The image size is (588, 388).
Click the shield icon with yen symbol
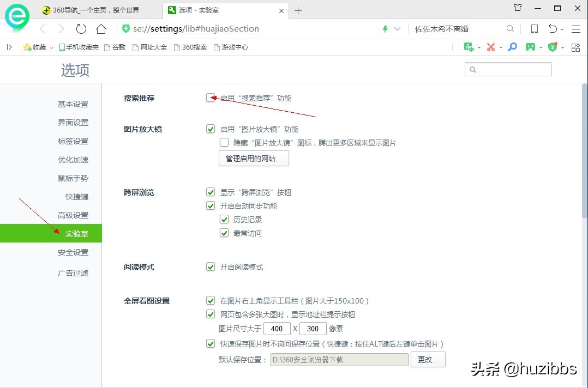coord(553,47)
